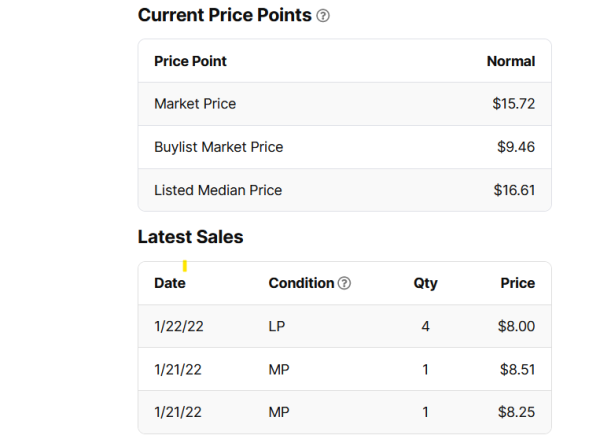
Task: Select the Market Price row label
Action: click(195, 104)
